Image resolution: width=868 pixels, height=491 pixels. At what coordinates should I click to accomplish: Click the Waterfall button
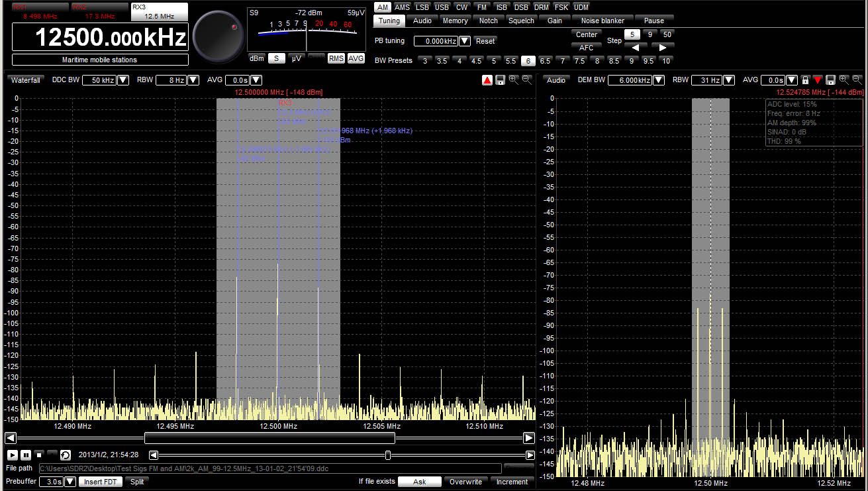click(x=26, y=80)
